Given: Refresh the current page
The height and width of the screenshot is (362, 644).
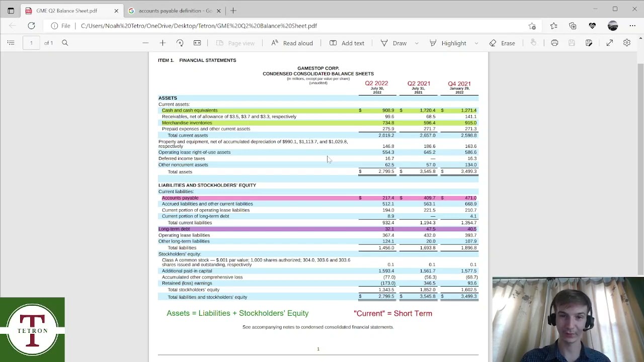Looking at the screenshot, I should pyautogui.click(x=31, y=26).
